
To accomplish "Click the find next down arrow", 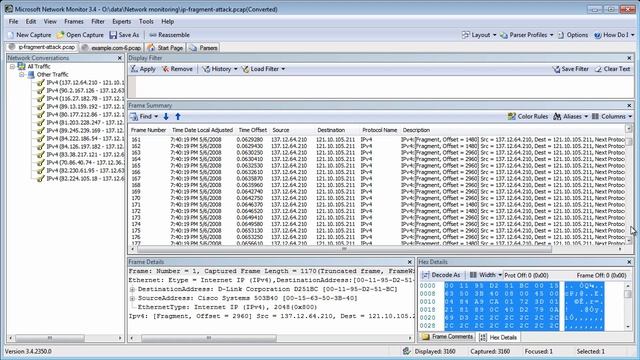I will click(166, 117).
